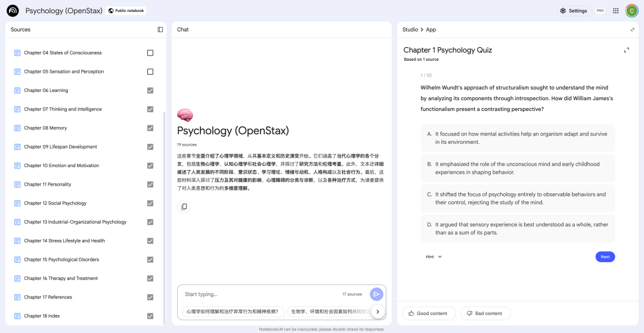
Task: Click the brain emoji notebook icon
Action: tap(185, 115)
